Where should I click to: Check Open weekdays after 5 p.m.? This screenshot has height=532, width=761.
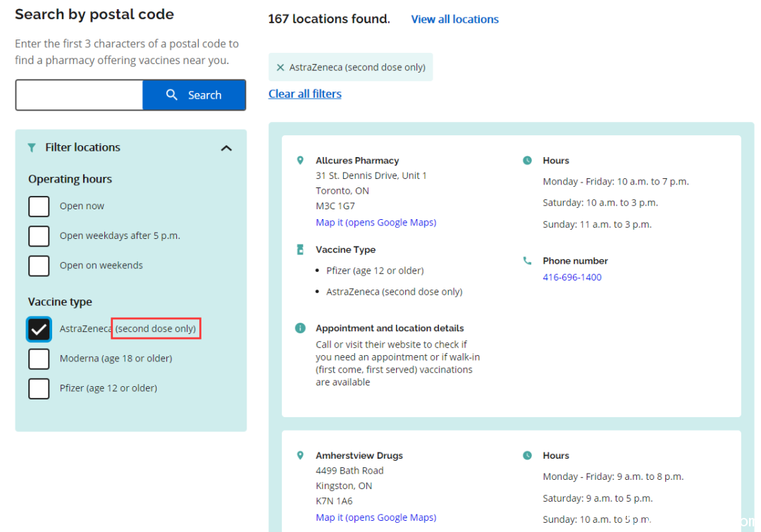point(39,236)
